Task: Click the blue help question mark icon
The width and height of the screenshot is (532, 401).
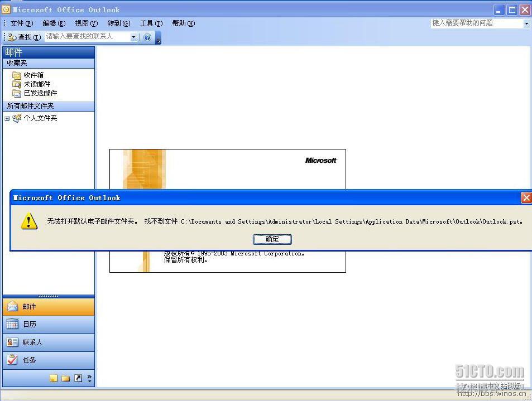Action: click(x=147, y=37)
